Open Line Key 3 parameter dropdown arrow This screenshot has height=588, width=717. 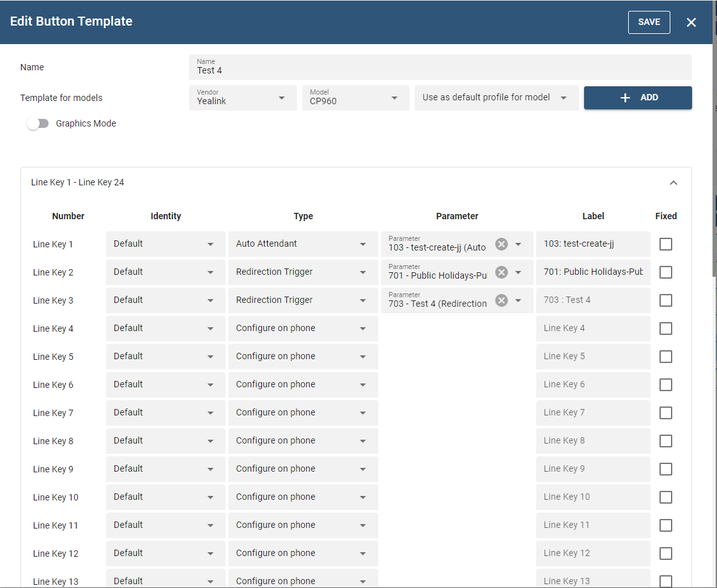tap(519, 300)
